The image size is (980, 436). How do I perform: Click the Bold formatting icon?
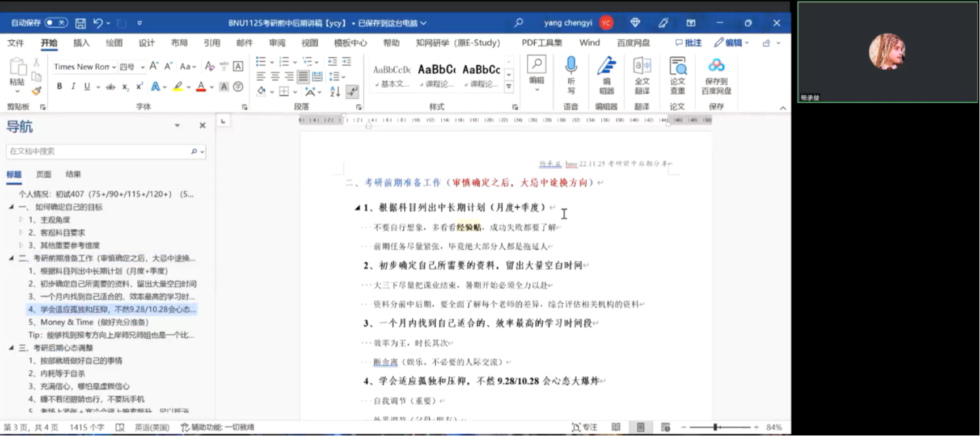pyautogui.click(x=60, y=86)
